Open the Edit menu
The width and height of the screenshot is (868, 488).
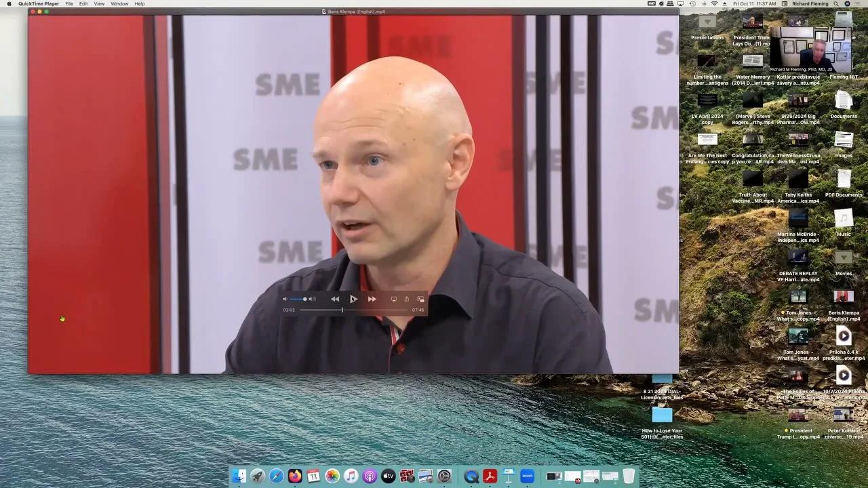click(83, 4)
